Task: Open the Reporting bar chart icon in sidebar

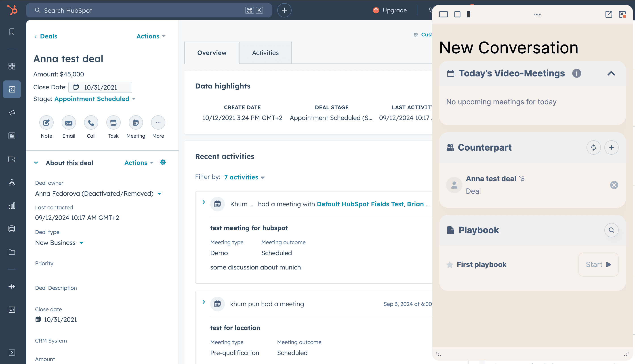Action: [12, 206]
